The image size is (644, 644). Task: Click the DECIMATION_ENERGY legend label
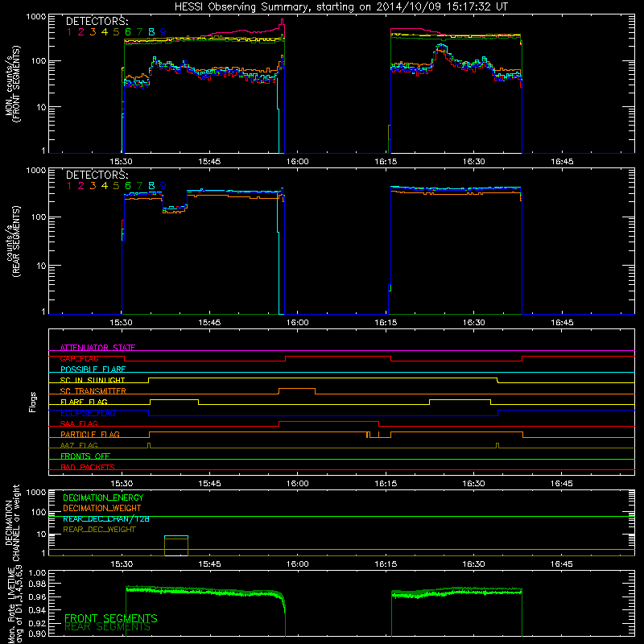tap(103, 497)
